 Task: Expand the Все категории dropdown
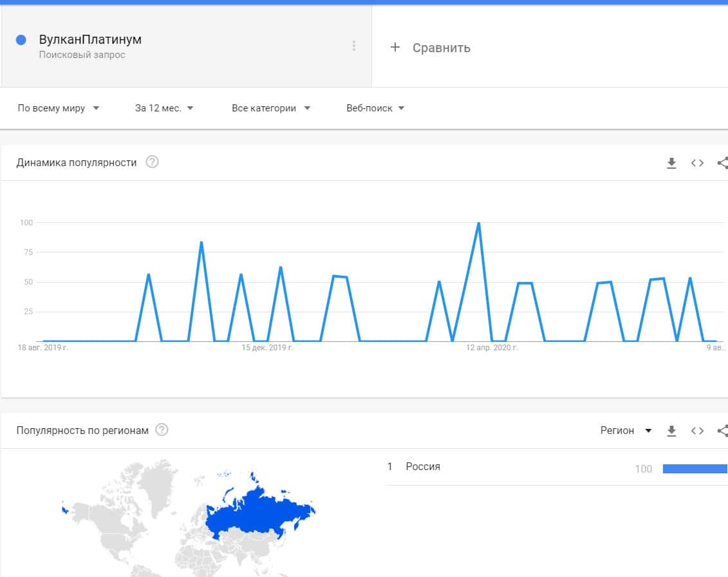[271, 108]
